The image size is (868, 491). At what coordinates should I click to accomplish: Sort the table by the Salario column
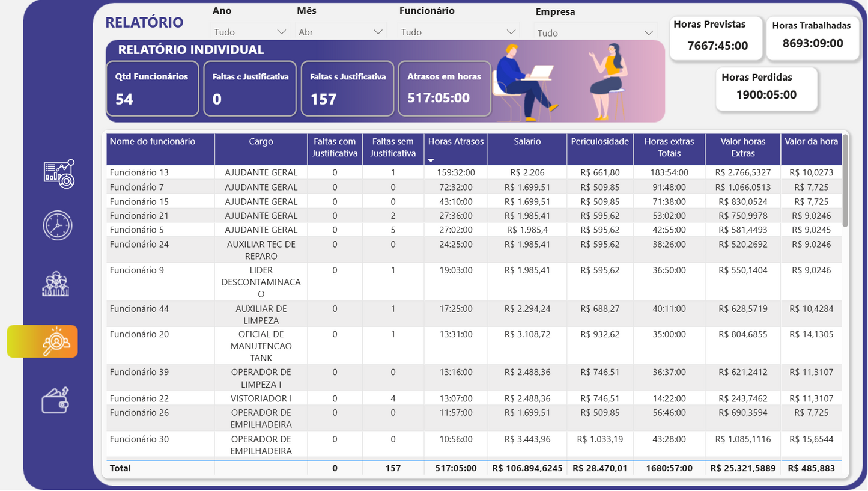tap(527, 141)
